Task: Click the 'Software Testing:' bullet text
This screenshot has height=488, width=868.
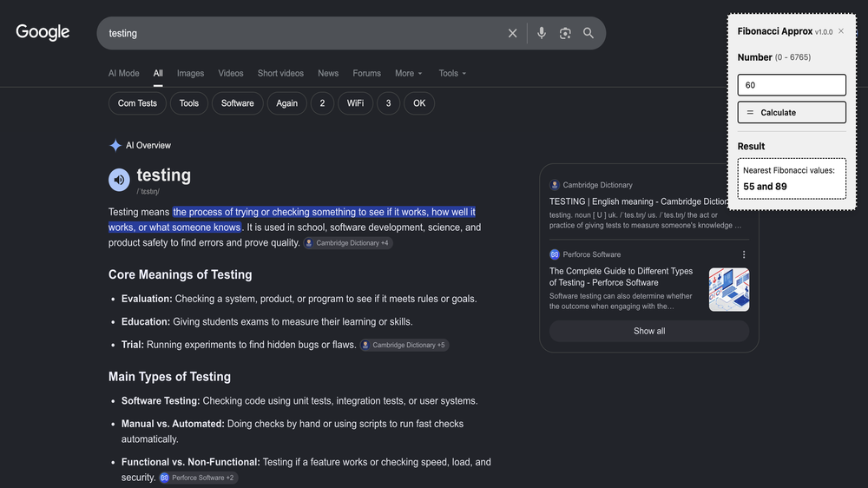Action: (299, 400)
